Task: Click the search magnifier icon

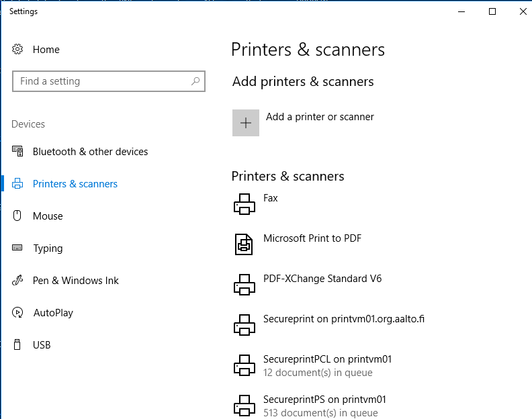Action: (x=195, y=81)
